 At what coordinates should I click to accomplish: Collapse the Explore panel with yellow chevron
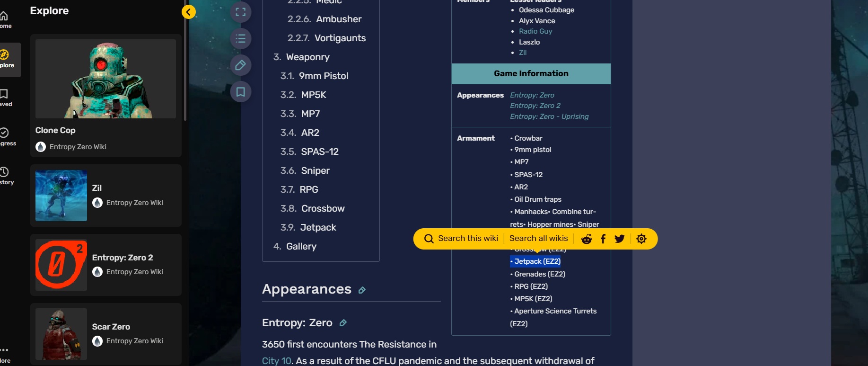[x=189, y=12]
